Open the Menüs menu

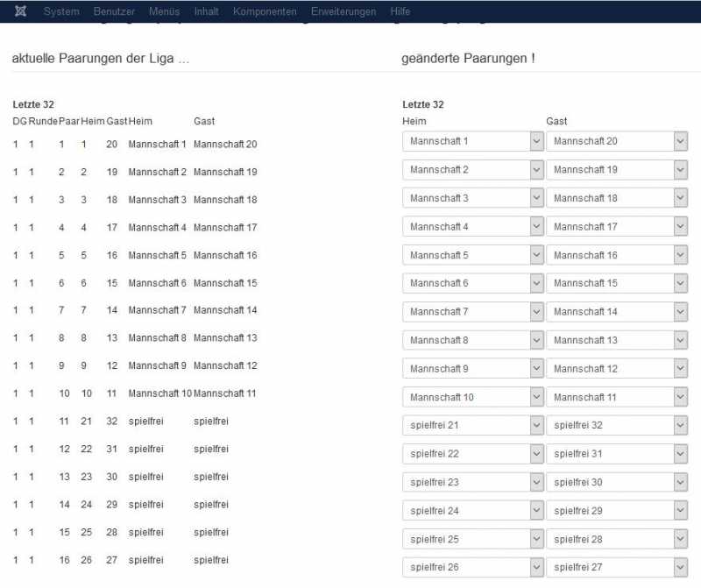pos(164,11)
